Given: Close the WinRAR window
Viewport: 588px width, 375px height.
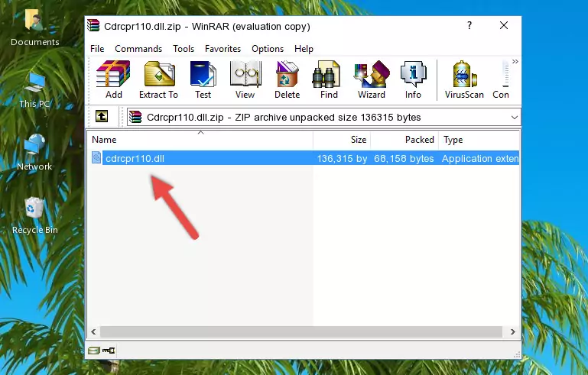Looking at the screenshot, I should click(x=504, y=25).
